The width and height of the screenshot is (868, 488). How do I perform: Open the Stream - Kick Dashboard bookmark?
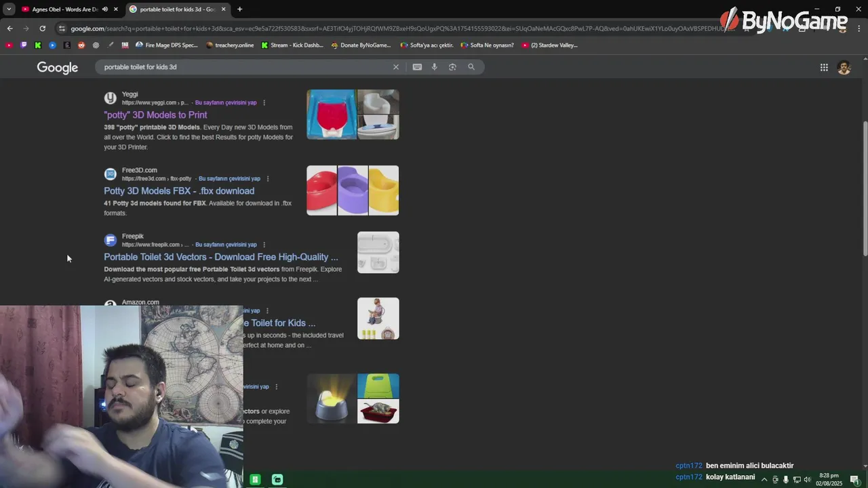(x=292, y=45)
